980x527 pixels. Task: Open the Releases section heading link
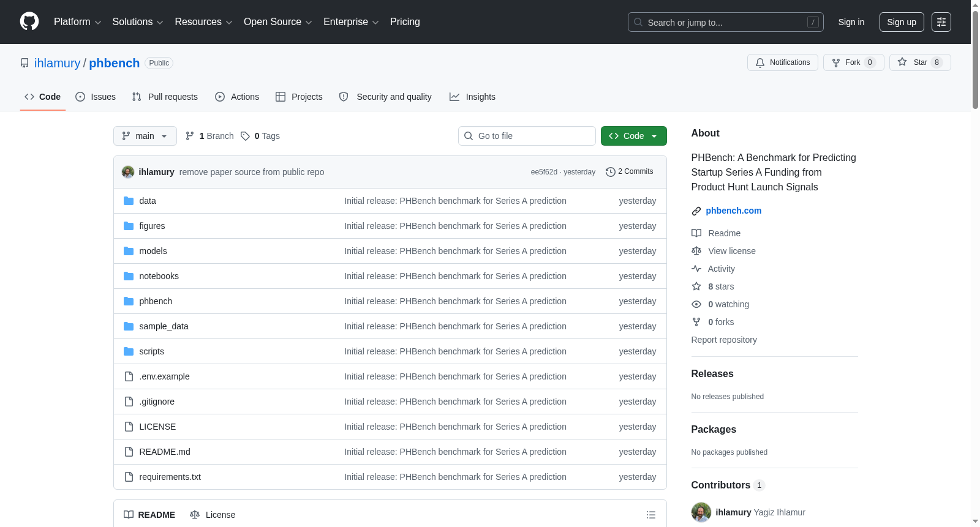(x=712, y=374)
